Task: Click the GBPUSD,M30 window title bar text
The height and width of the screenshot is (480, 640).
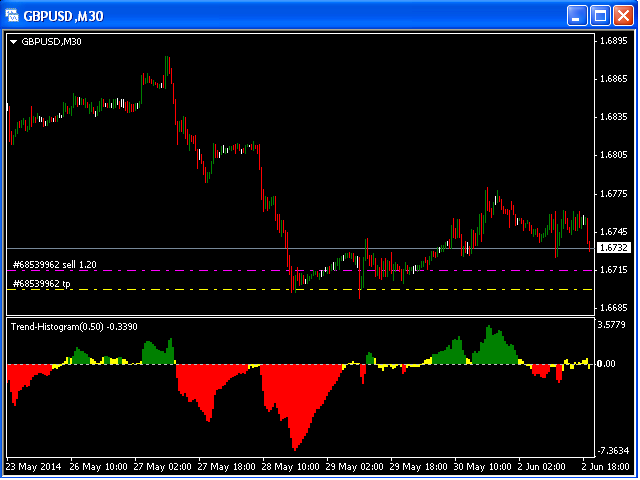Action: tap(63, 16)
